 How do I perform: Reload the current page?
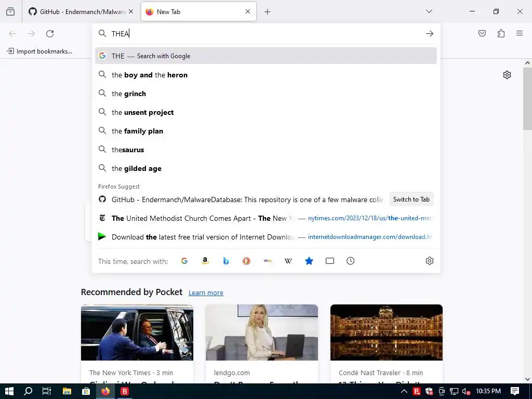(50, 33)
